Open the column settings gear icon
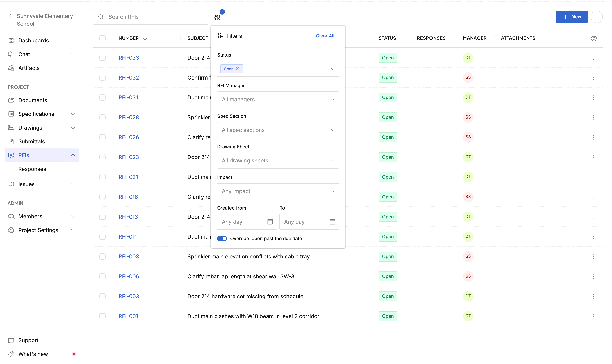 pyautogui.click(x=594, y=38)
